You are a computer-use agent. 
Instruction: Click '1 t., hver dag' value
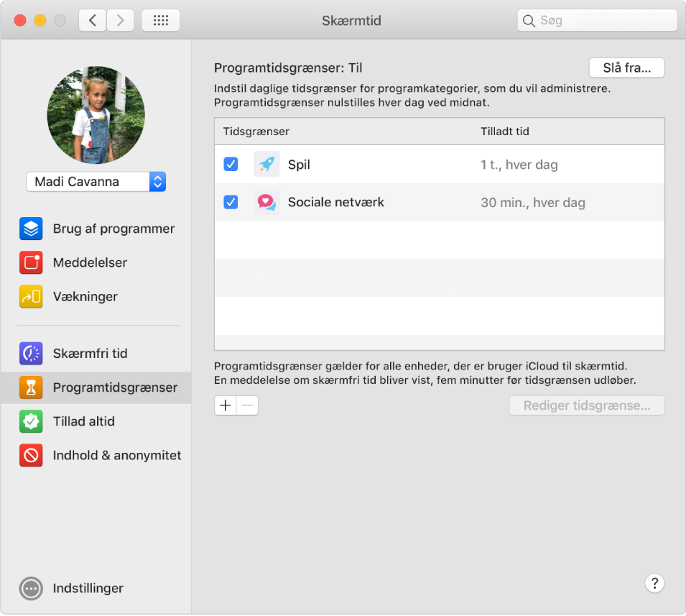pos(519,165)
